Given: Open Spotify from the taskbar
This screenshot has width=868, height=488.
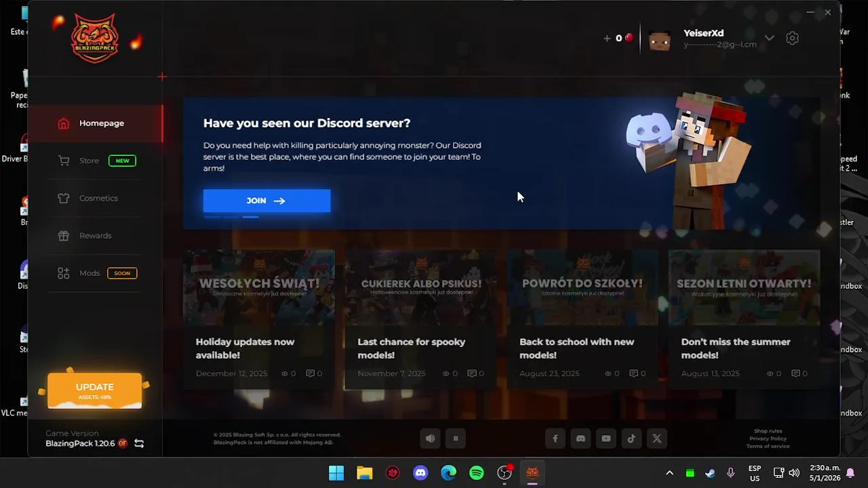Looking at the screenshot, I should tap(477, 473).
